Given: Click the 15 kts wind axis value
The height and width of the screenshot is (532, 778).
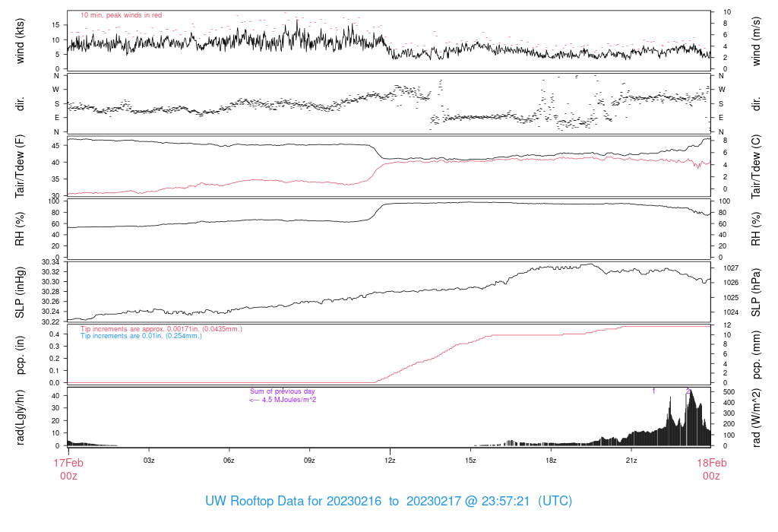Looking at the screenshot, I should (x=55, y=25).
